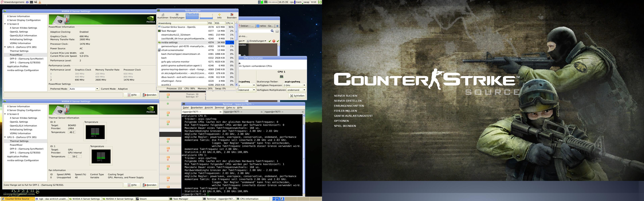Collapse GPU 0 tree in lower NVIDIA window
Screen dimensions: 644x201
coord(5,137)
